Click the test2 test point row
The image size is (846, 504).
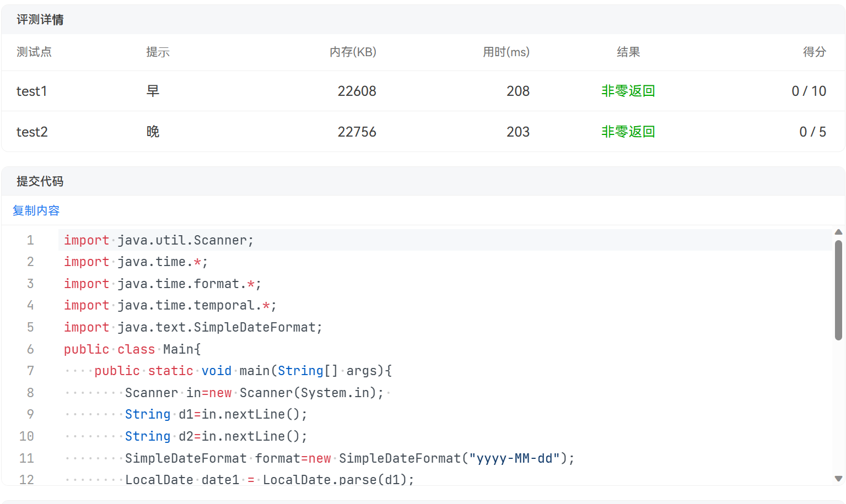(x=32, y=132)
